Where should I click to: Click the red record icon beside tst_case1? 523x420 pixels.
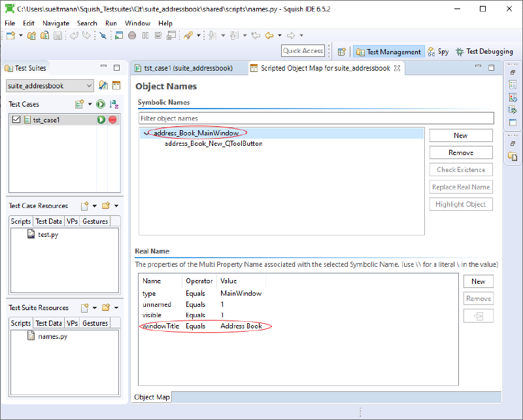[x=112, y=120]
